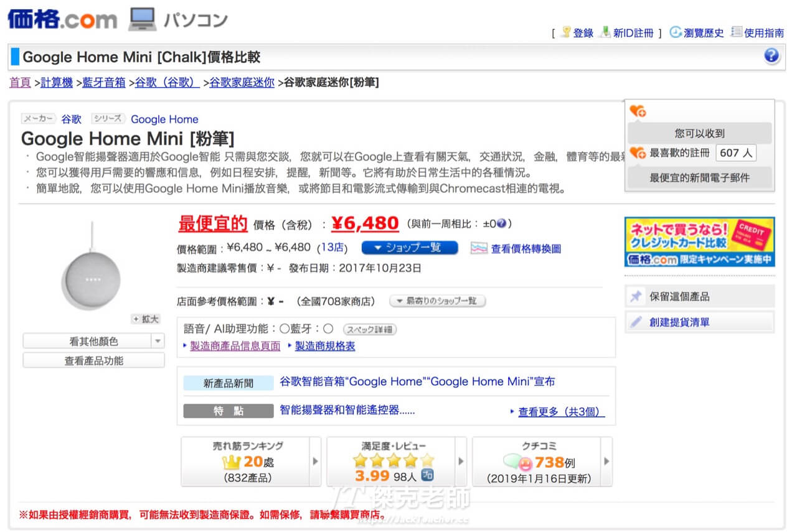Click the pushpin icon for 保留這個產品
This screenshot has width=797, height=532.
pyautogui.click(x=636, y=297)
